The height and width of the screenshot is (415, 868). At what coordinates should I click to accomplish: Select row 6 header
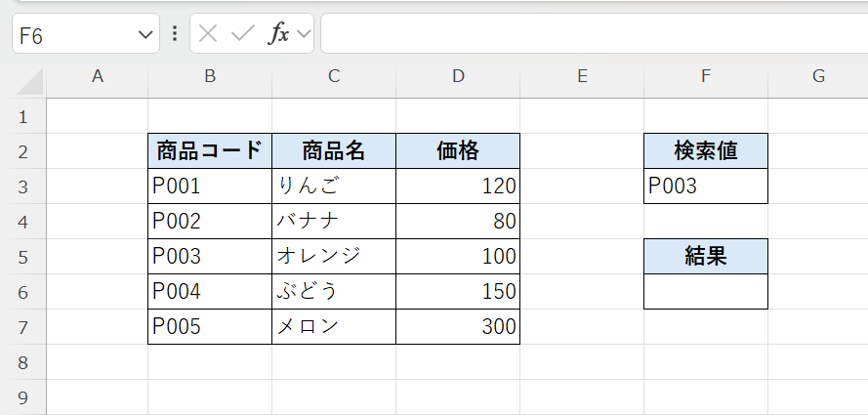23,292
